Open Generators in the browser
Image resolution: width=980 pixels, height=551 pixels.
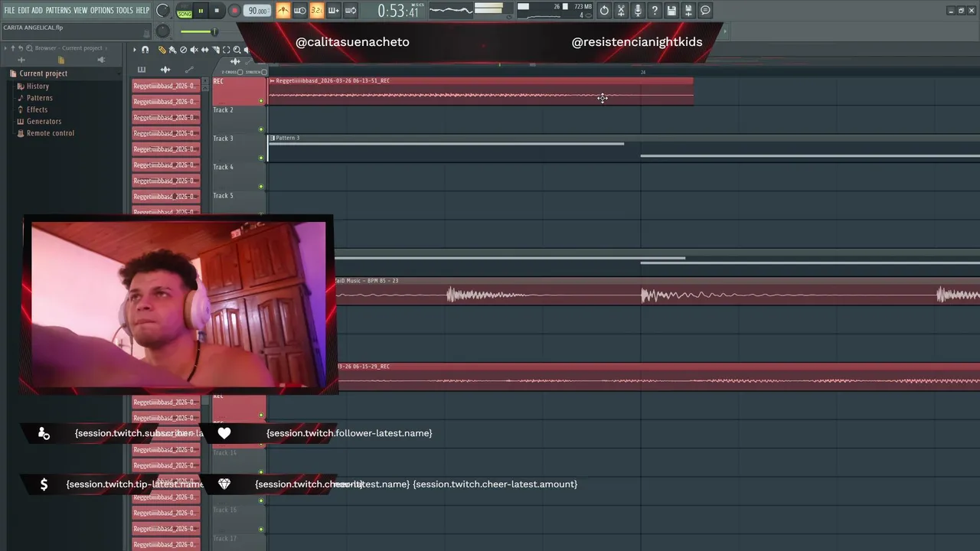pos(44,121)
